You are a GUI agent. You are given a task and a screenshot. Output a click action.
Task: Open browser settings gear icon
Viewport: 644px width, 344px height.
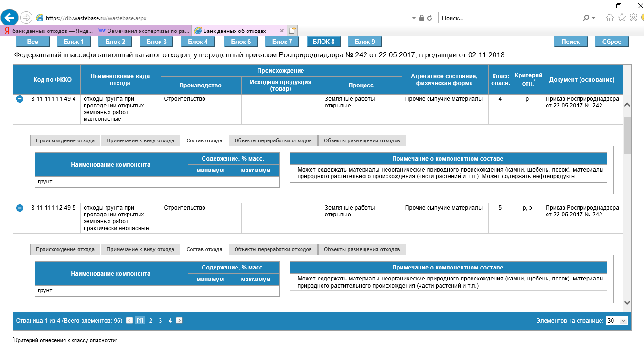pyautogui.click(x=633, y=18)
